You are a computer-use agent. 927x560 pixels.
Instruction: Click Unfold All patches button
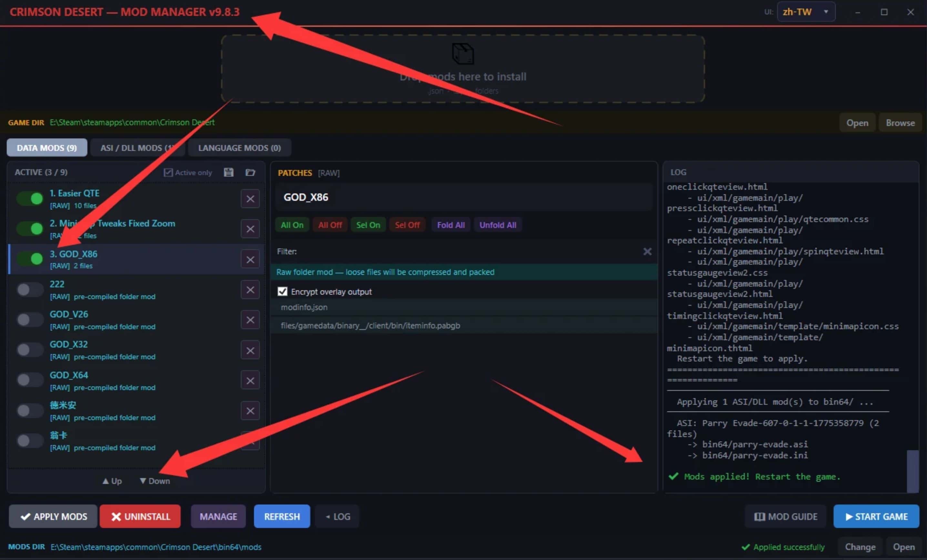point(497,225)
